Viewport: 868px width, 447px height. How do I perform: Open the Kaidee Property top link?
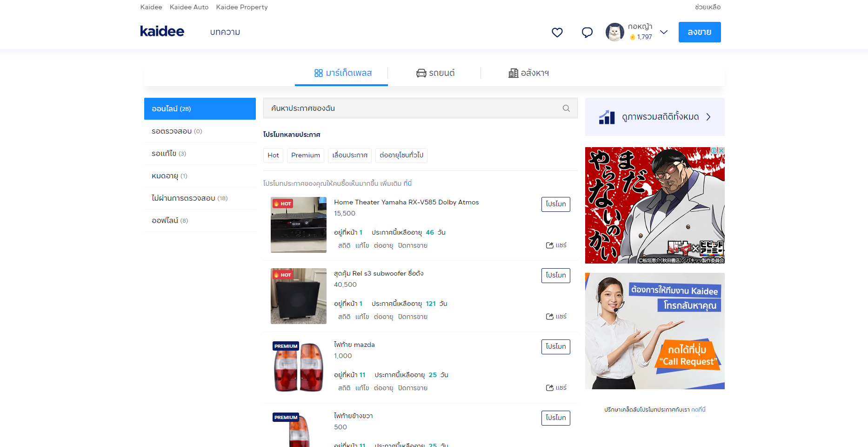242,7
